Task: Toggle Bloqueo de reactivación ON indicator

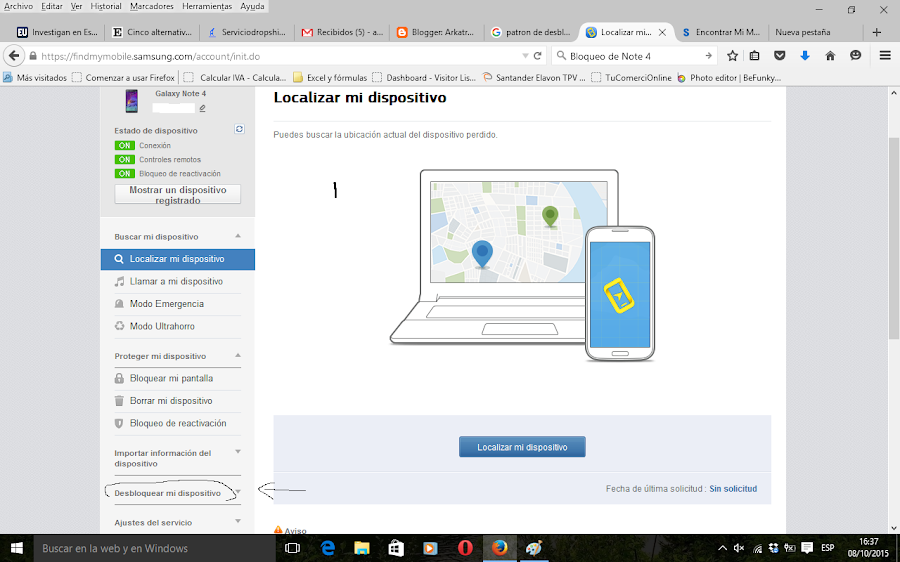Action: (x=125, y=173)
